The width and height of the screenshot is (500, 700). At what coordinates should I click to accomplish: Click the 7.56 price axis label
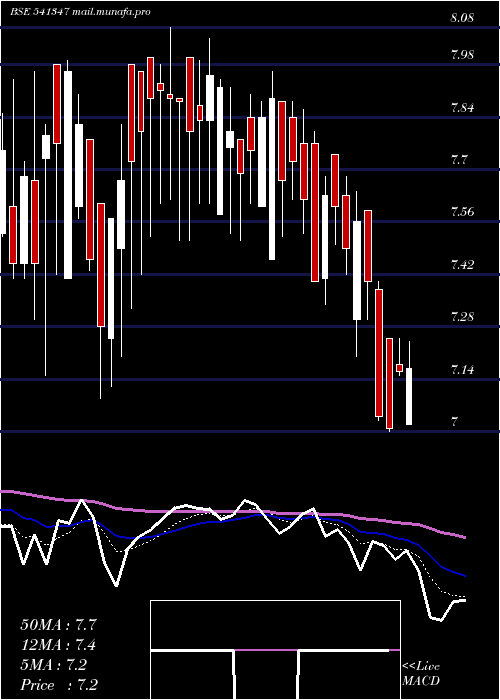point(462,212)
